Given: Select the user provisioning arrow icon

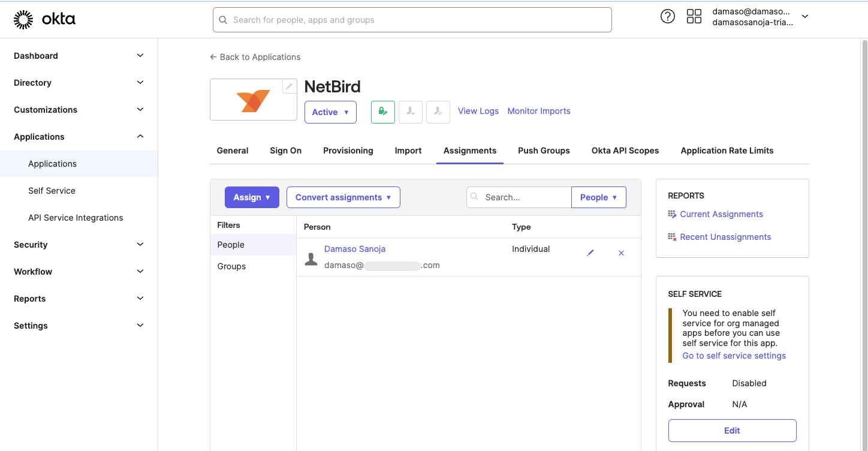Looking at the screenshot, I should click(x=410, y=112).
